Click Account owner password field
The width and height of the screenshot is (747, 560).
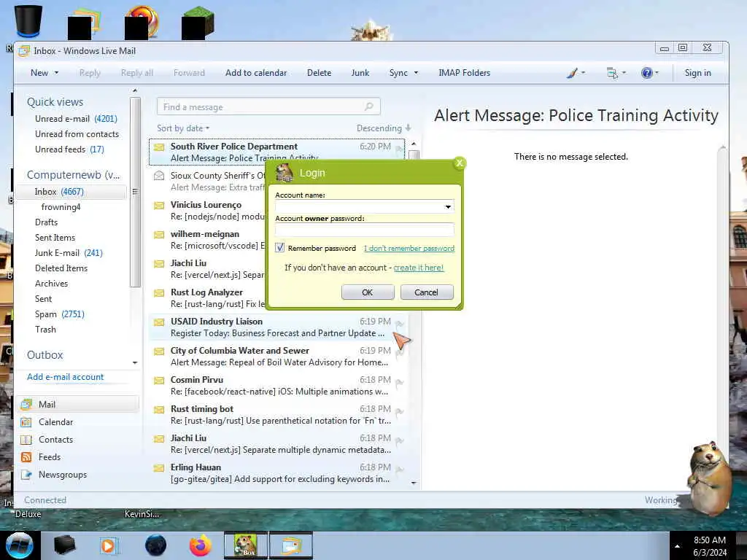pos(365,230)
